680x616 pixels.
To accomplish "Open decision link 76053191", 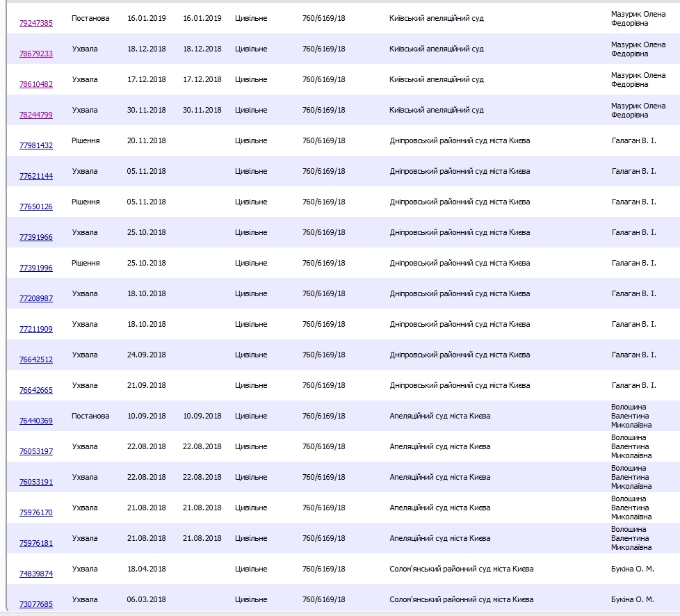I will point(36,482).
